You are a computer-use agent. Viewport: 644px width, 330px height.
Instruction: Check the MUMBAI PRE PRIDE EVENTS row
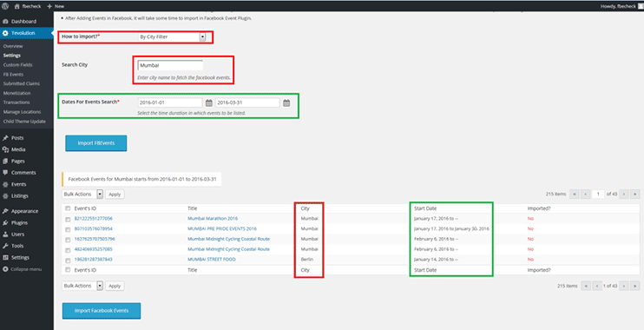coord(68,230)
